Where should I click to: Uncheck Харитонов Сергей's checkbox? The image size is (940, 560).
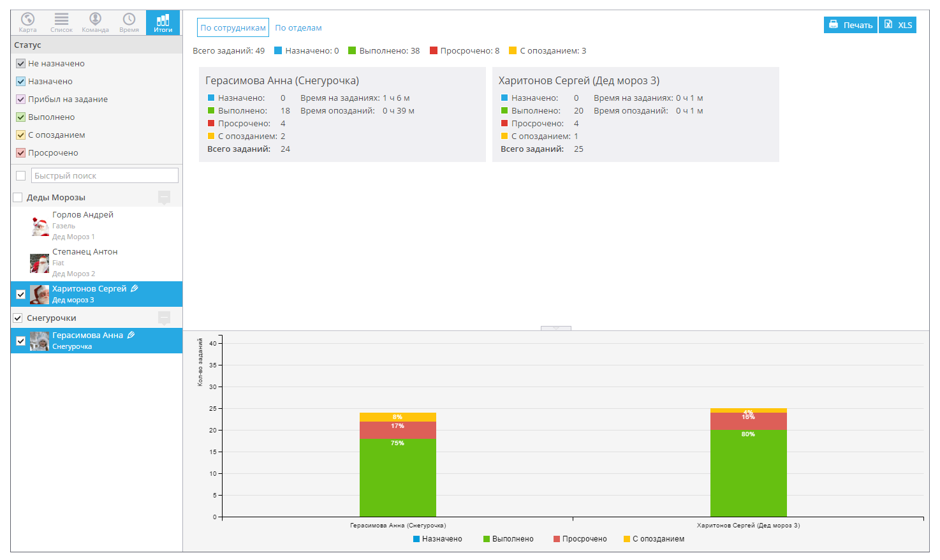(x=20, y=294)
